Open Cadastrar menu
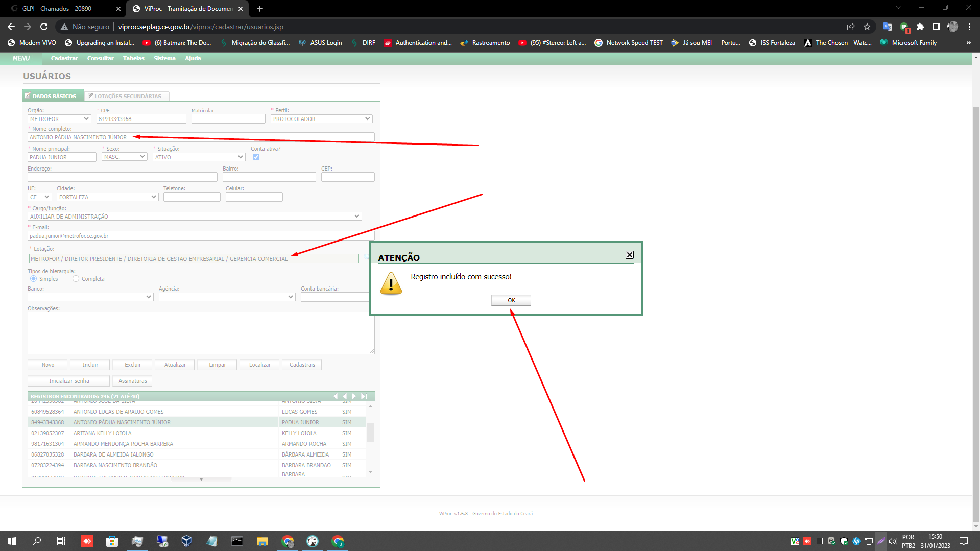Viewport: 980px width, 551px height. [64, 58]
